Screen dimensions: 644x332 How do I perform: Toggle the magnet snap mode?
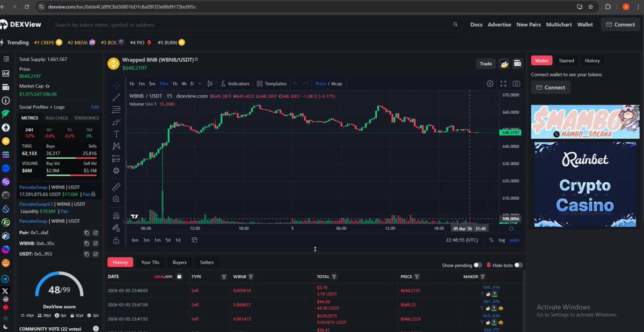click(x=116, y=216)
